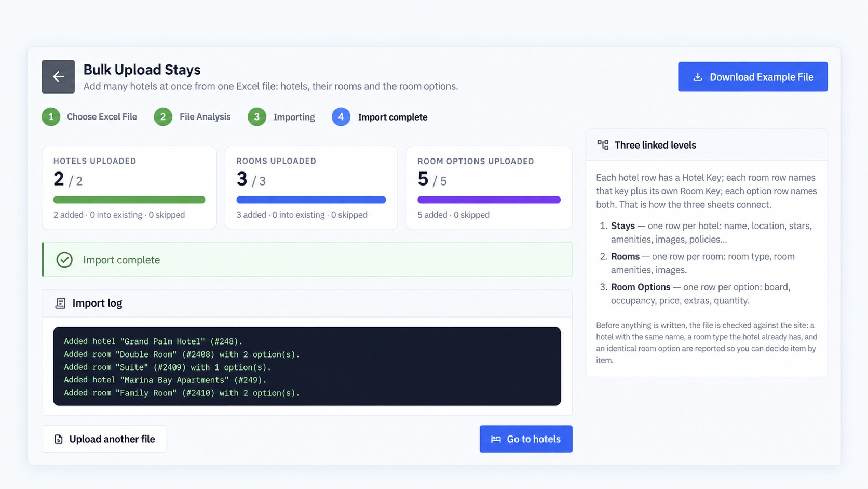Screen dimensions: 868x489
Task: Click the "3 / 3" rooms count
Action: 251,179
